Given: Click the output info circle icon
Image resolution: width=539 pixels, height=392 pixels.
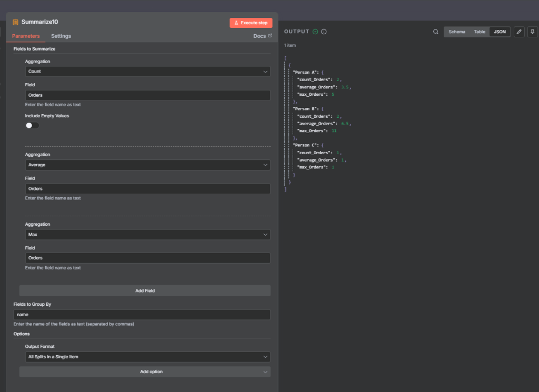Looking at the screenshot, I should 324,32.
